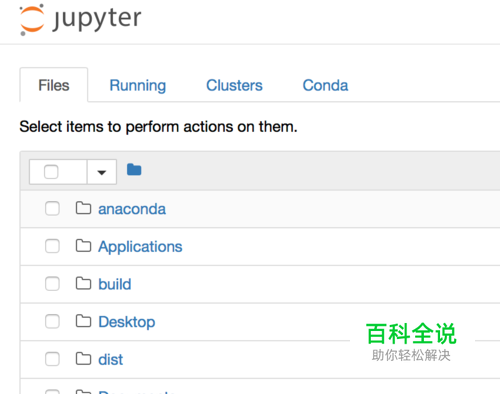Check the Applications folder checkbox
500x394 pixels.
(52, 246)
